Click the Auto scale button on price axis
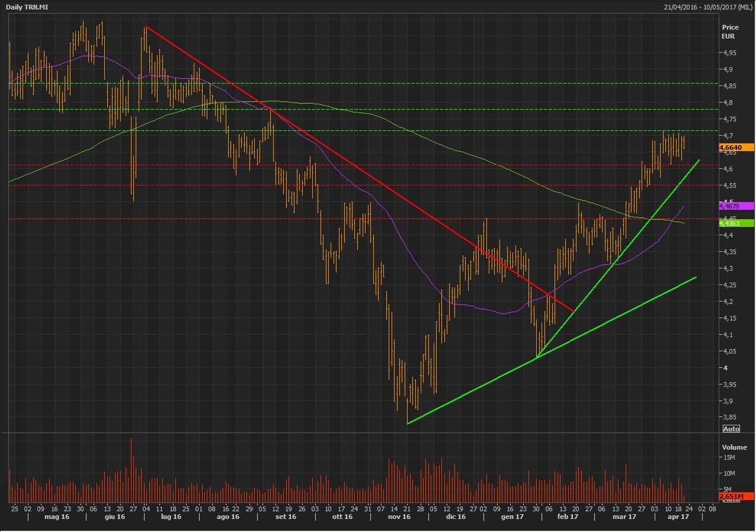Image resolution: width=756 pixels, height=532 pixels. coord(731,428)
